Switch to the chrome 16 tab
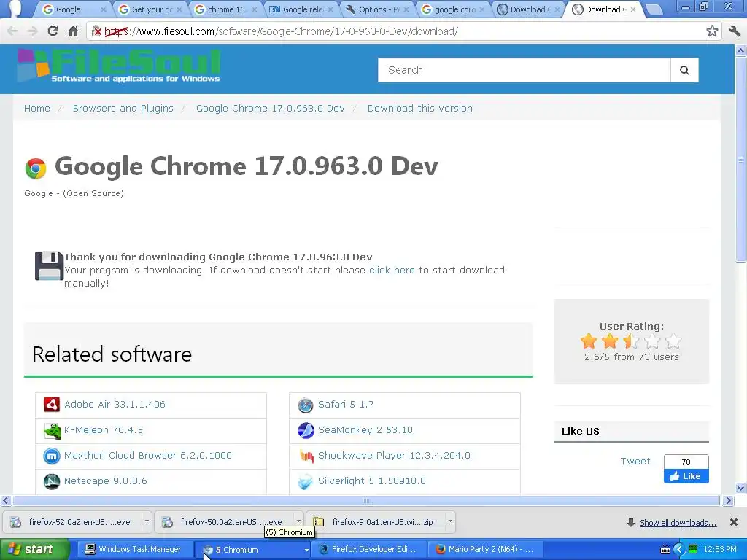747x560 pixels. tap(227, 9)
